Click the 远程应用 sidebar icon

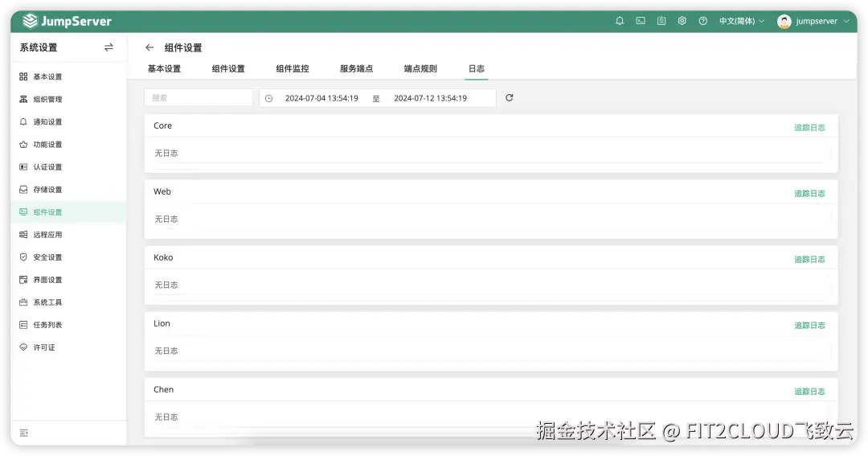[x=23, y=234]
